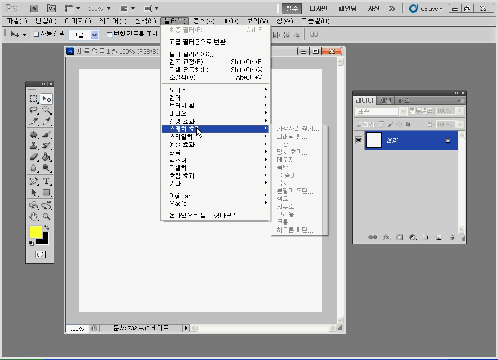Viewport: 498px width, 360px height.
Task: Swap foreground and background colors
Action: (47, 228)
